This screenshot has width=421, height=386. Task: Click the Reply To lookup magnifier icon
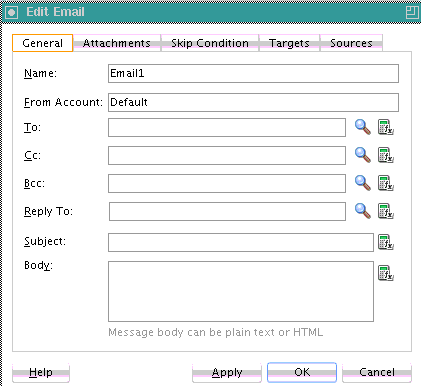363,211
